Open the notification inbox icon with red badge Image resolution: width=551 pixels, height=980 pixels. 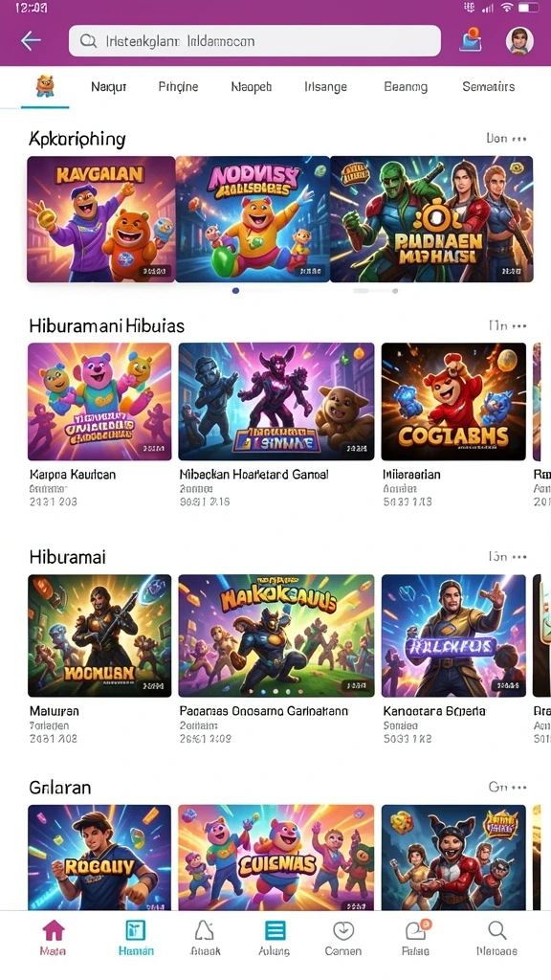(x=471, y=40)
